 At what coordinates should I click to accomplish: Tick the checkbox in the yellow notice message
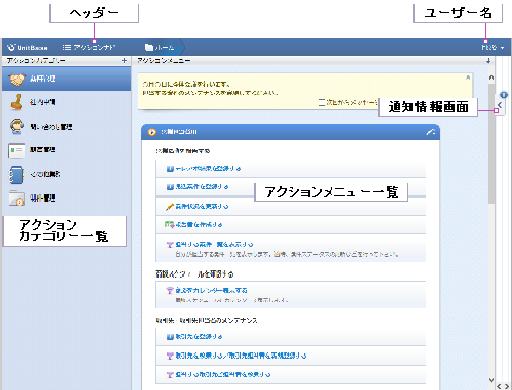[322, 102]
